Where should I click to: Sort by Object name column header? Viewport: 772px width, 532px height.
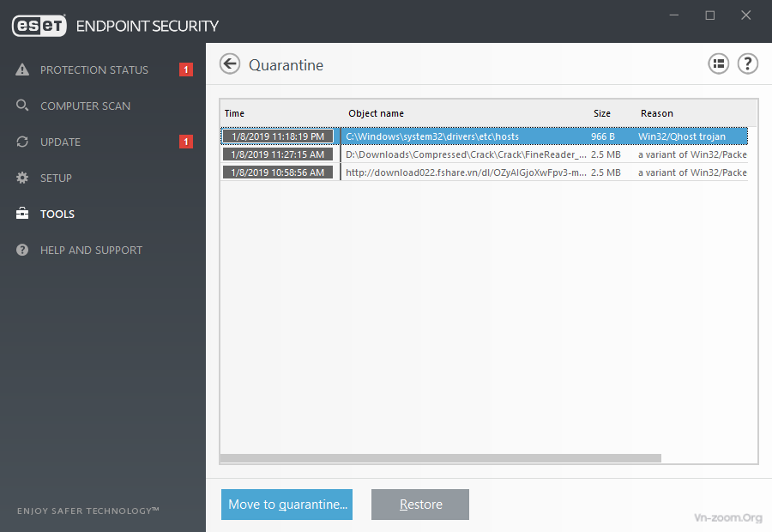point(376,113)
